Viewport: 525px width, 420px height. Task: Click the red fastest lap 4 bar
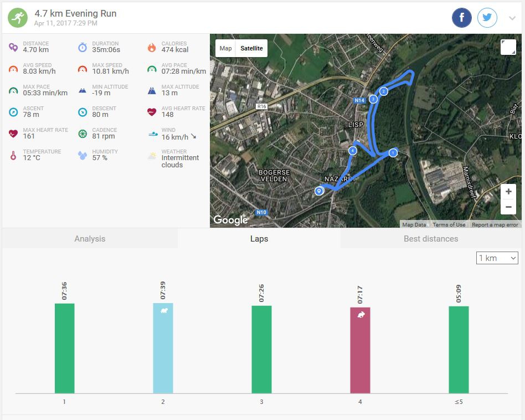pyautogui.click(x=360, y=350)
